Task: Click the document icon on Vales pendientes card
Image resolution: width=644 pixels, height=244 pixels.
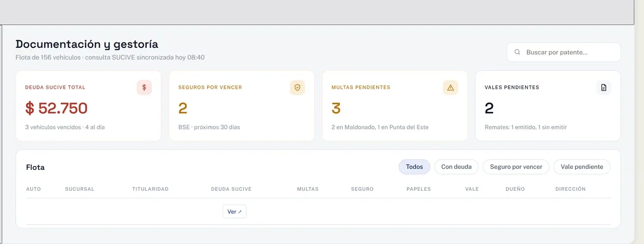Action: 603,88
